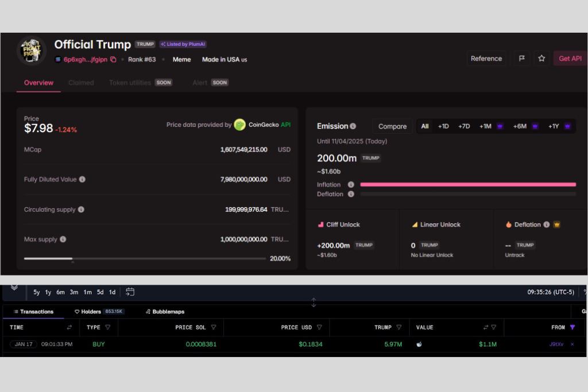Viewport: 588px width, 392px height.
Task: Set chart range to 3m
Action: pos(74,292)
